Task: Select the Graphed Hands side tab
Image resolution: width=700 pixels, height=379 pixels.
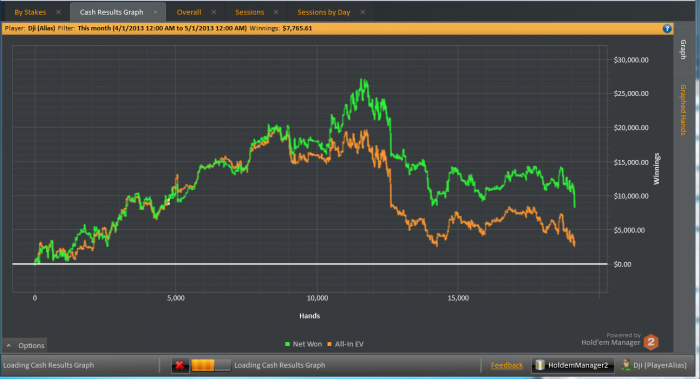Action: click(683, 110)
